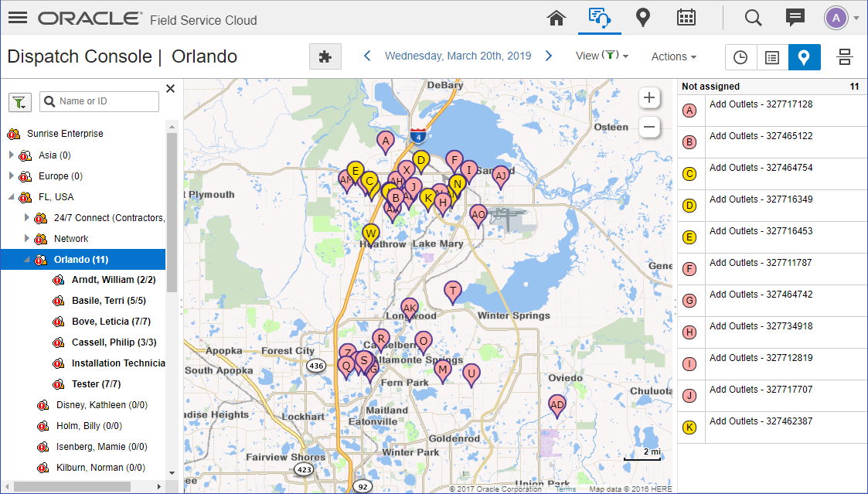Select Kilburn, Norman (0/0)
Image resolution: width=868 pixels, height=494 pixels.
coord(100,468)
